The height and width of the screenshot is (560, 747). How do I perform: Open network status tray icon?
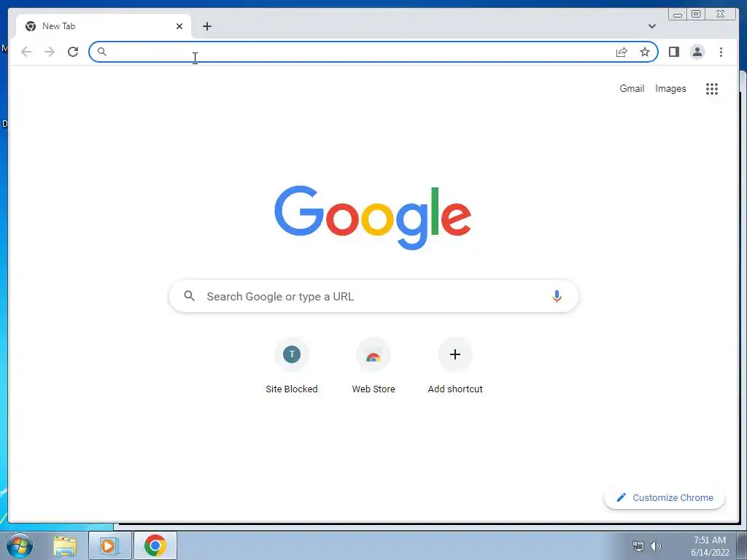638,546
